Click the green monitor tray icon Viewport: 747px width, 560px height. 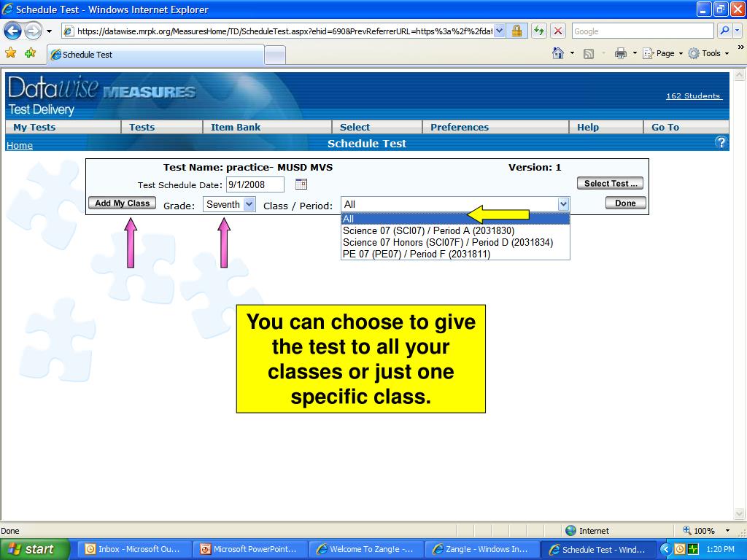click(x=693, y=549)
